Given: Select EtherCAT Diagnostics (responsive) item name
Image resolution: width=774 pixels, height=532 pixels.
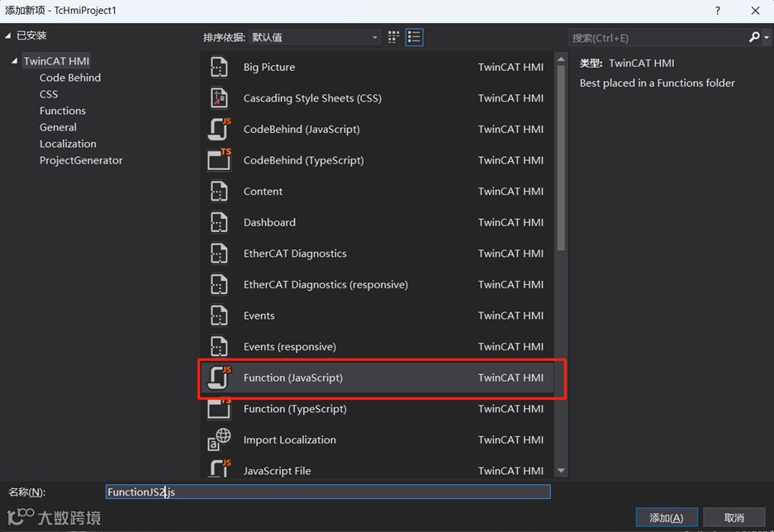Looking at the screenshot, I should [325, 285].
